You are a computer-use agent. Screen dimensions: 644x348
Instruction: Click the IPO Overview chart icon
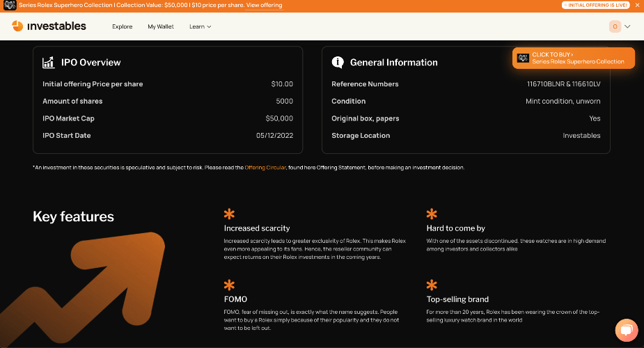click(x=49, y=63)
